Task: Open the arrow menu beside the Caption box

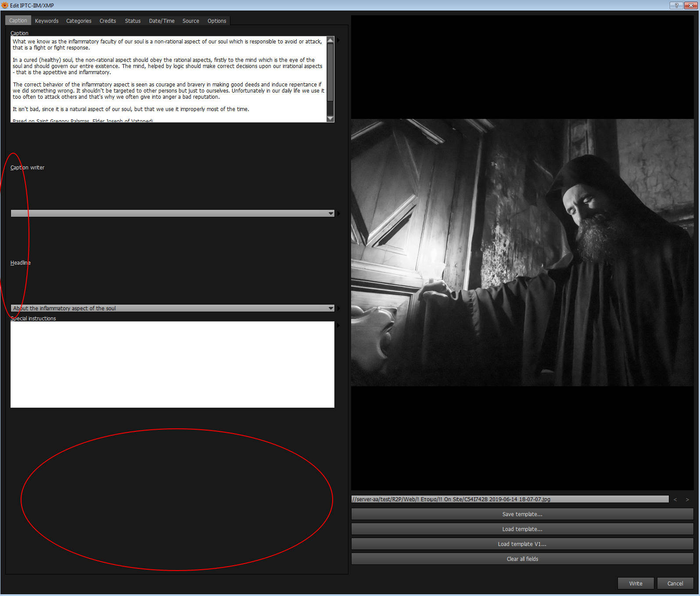Action: 338,40
